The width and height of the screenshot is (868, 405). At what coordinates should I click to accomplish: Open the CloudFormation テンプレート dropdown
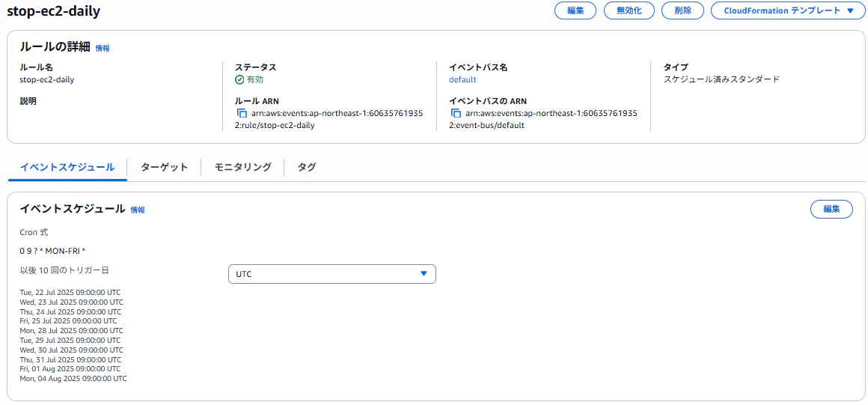787,10
